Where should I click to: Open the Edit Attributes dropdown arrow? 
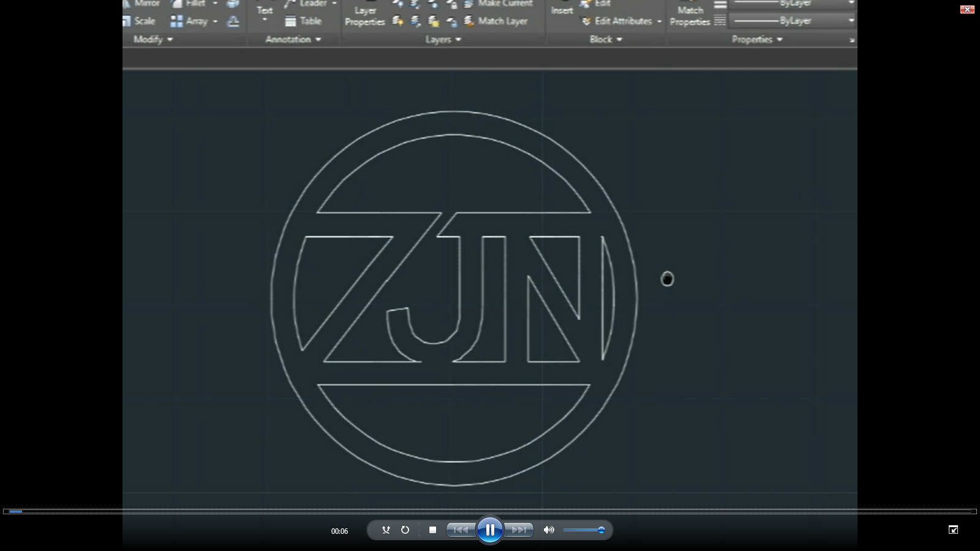point(659,21)
